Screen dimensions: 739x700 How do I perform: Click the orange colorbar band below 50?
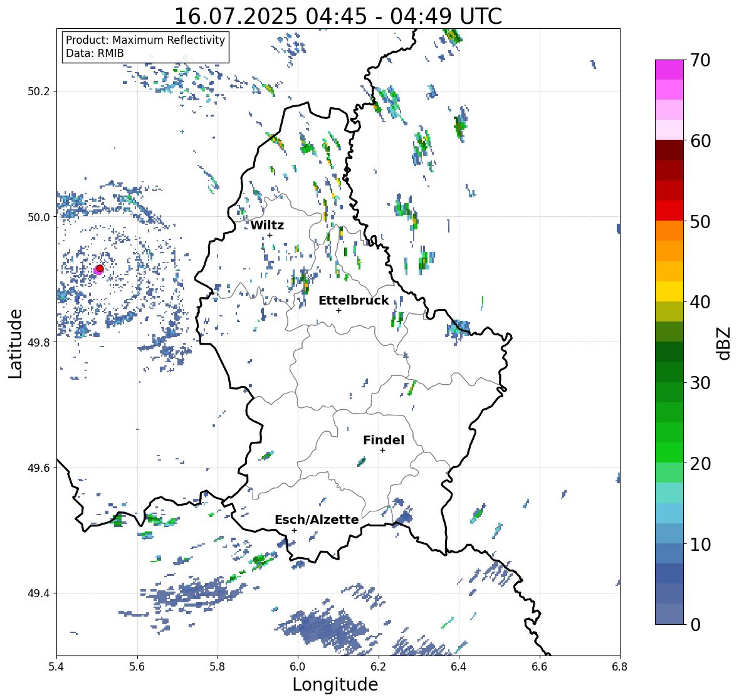(x=669, y=231)
